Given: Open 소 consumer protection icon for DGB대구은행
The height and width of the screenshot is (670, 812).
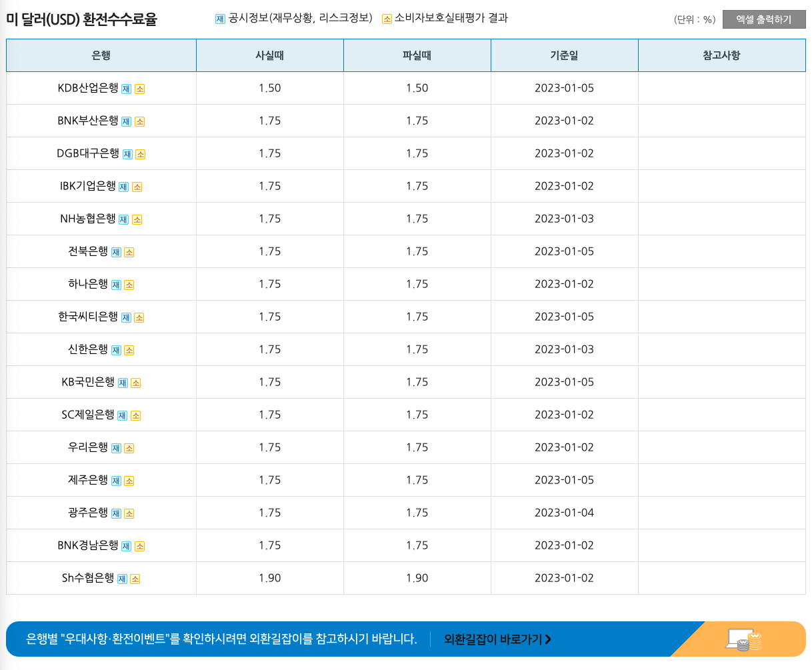Looking at the screenshot, I should 140,154.
